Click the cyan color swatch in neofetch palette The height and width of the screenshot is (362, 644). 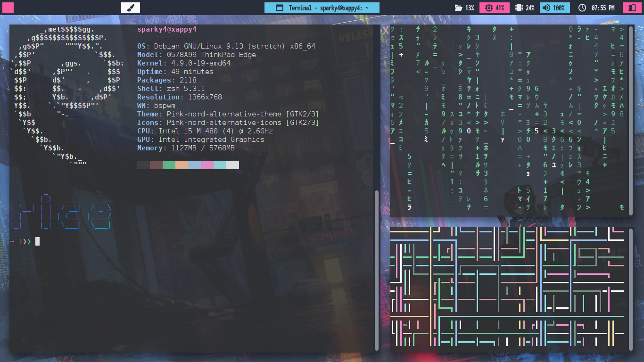[x=220, y=165]
